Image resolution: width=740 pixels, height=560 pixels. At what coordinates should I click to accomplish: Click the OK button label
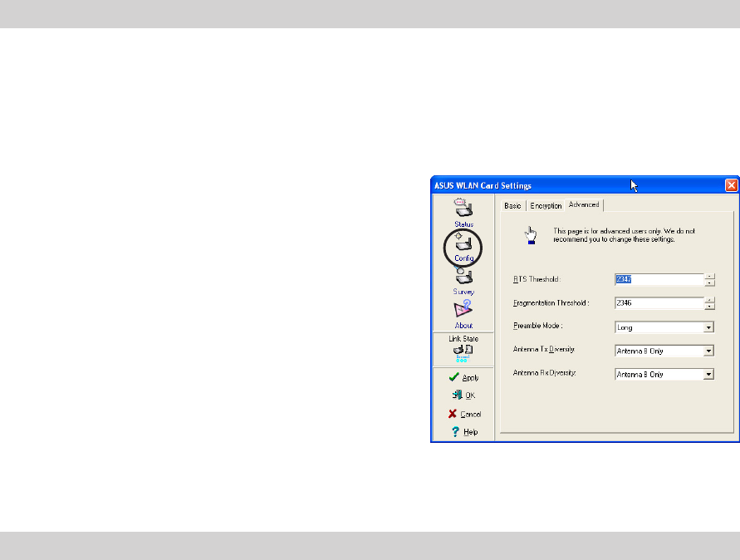click(x=470, y=395)
